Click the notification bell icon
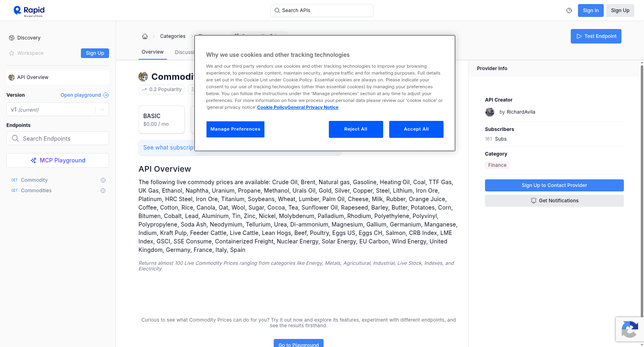The width and height of the screenshot is (644, 347). pos(534,201)
